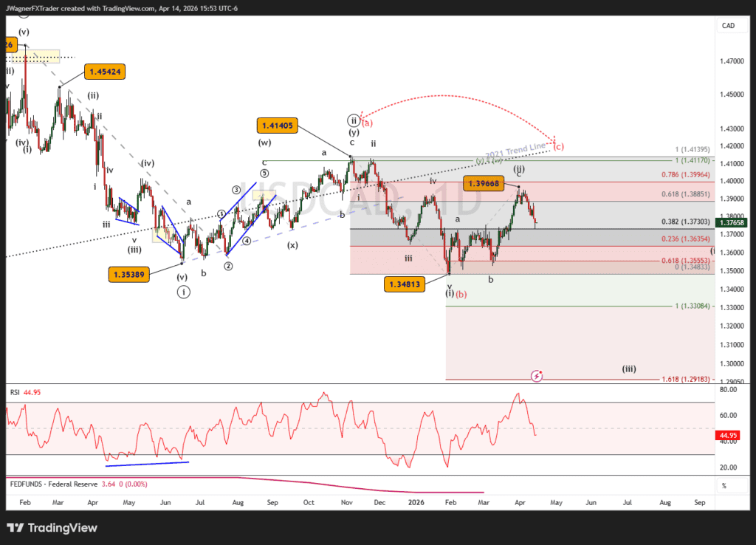
Task: Click the 1.34813 low price label
Action: [x=404, y=284]
